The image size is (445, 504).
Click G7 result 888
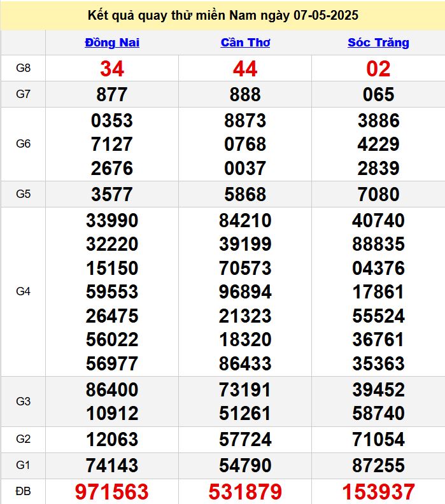pyautogui.click(x=245, y=94)
